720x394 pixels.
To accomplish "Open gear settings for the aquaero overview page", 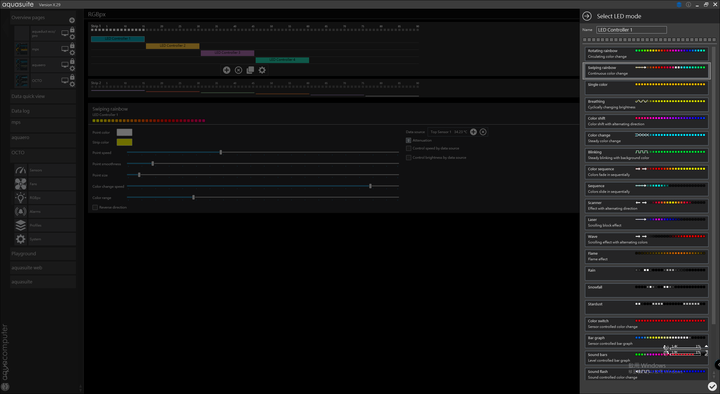I will [72, 68].
